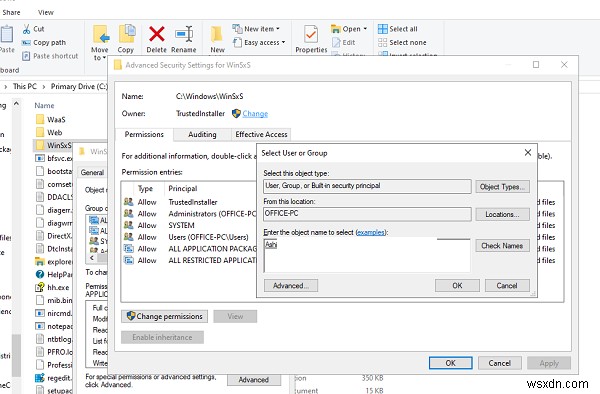The image size is (600, 394).
Task: Click the Type column header
Action: click(x=145, y=189)
